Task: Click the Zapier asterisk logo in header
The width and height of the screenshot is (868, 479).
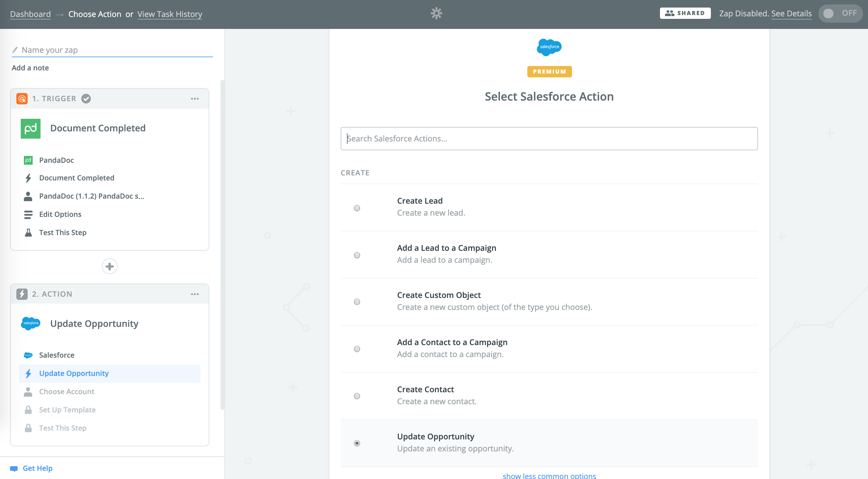Action: 436,14
